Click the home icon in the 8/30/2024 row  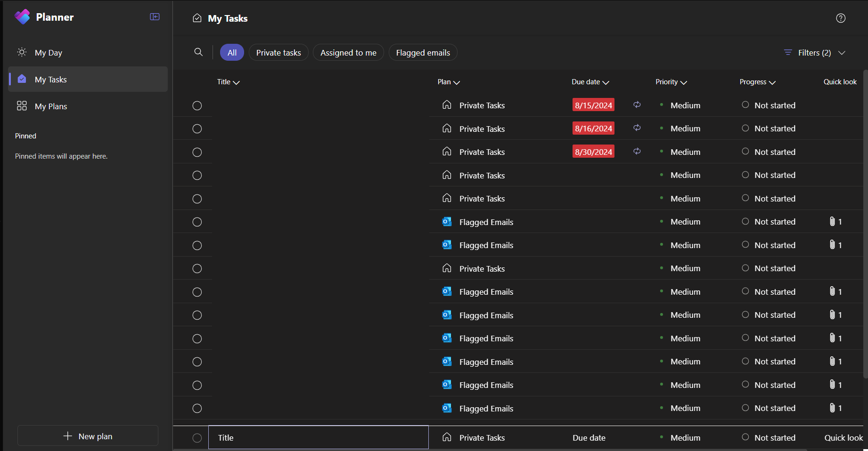click(x=447, y=152)
